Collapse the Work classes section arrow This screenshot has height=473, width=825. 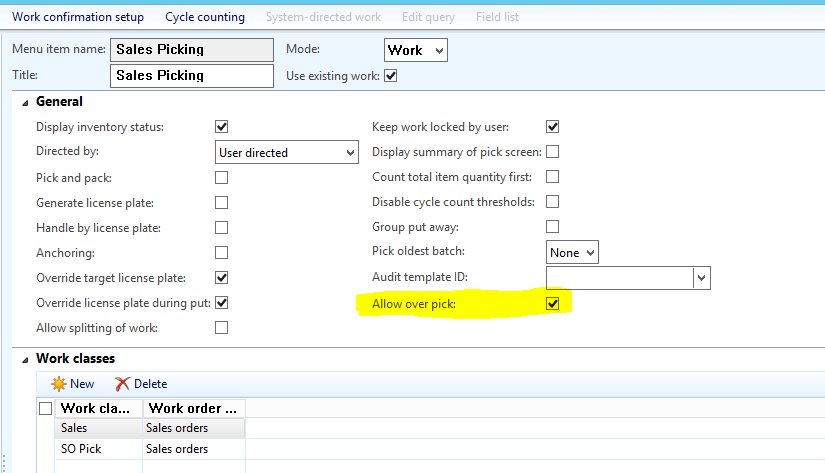point(24,358)
